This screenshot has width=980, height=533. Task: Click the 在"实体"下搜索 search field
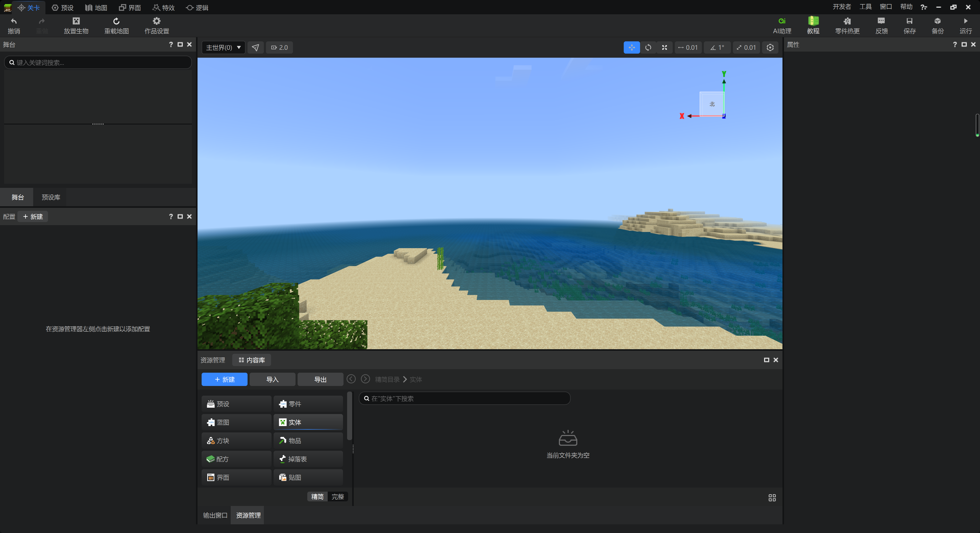pyautogui.click(x=464, y=398)
